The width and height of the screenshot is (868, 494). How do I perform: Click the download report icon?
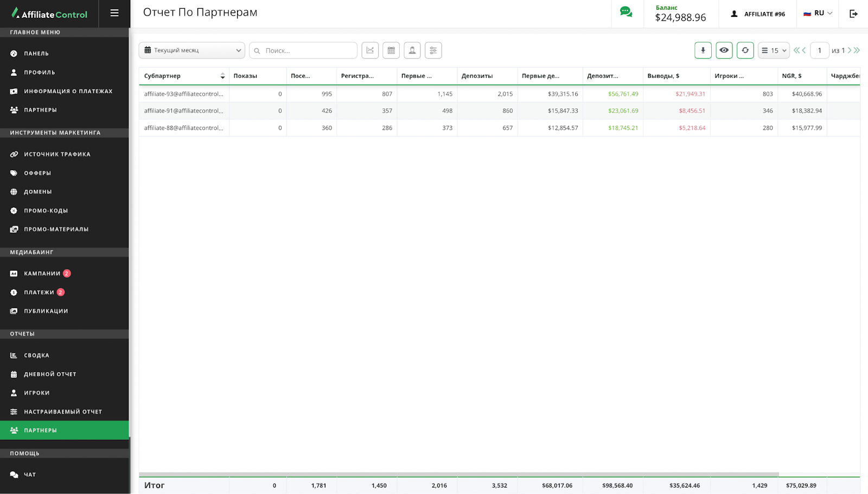point(703,50)
